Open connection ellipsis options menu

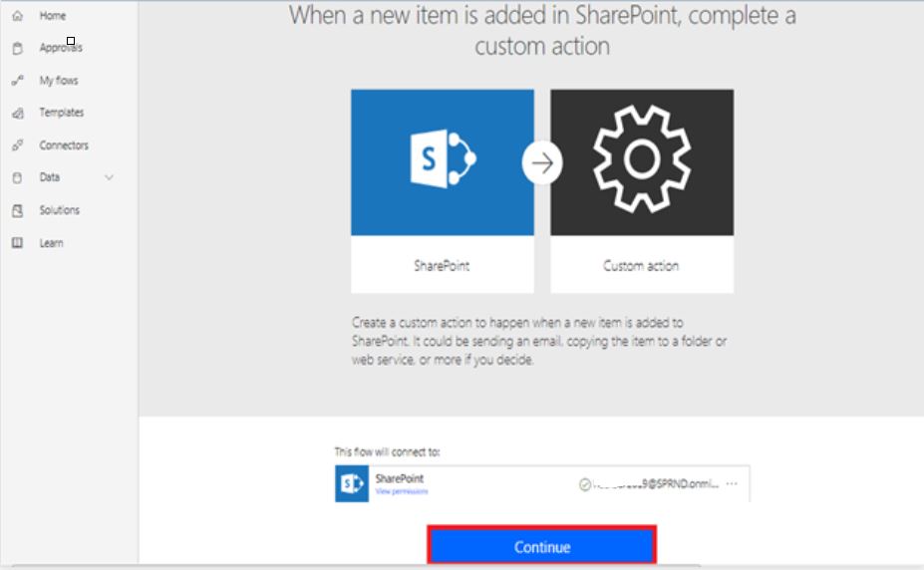[732, 483]
